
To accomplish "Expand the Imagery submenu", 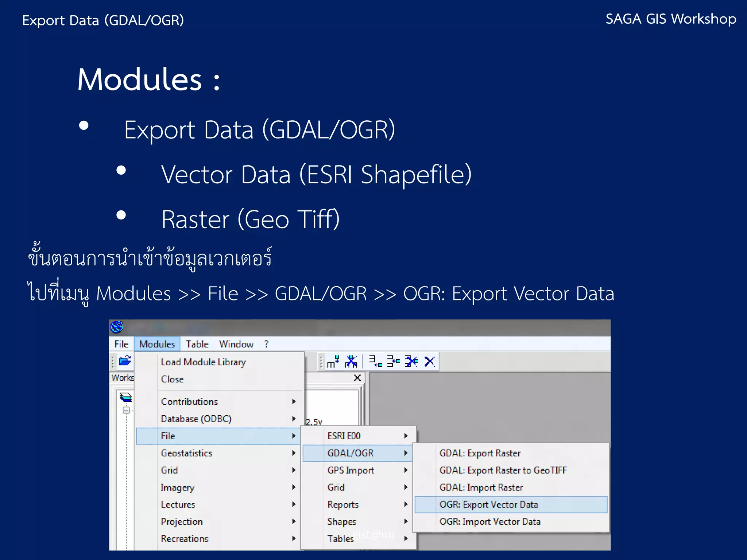I will (219, 487).
